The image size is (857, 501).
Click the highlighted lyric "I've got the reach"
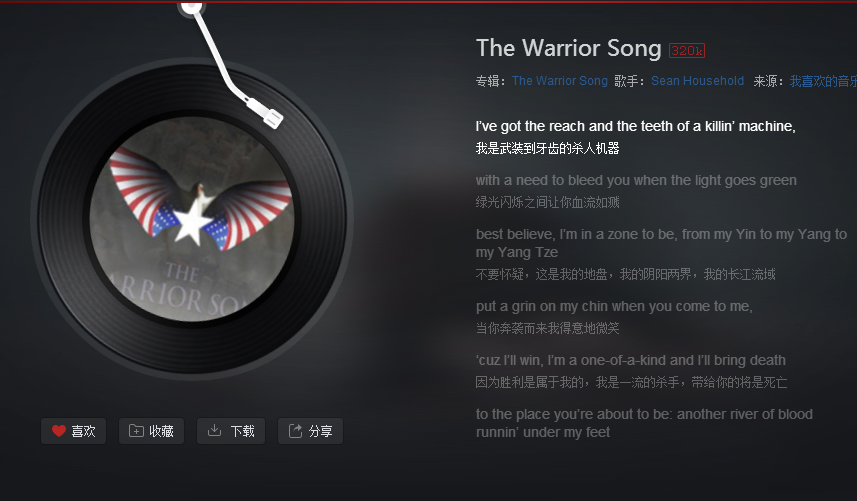(636, 126)
